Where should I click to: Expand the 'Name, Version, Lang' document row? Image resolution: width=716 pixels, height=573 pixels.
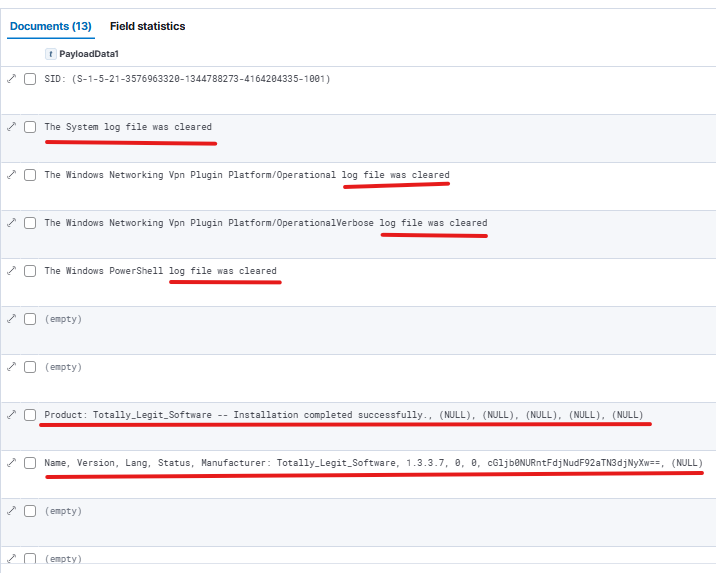(11, 463)
